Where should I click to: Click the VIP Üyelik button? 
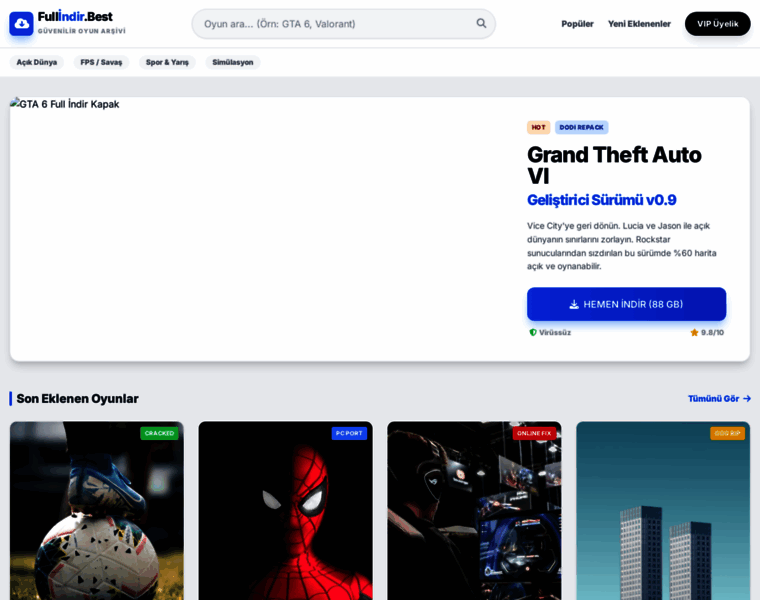pyautogui.click(x=717, y=24)
